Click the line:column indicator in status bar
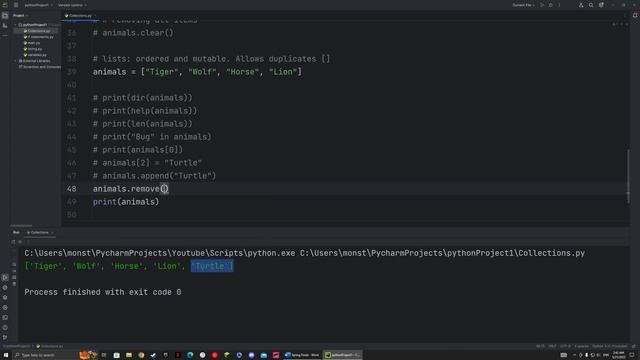The width and height of the screenshot is (640, 360). [x=540, y=346]
